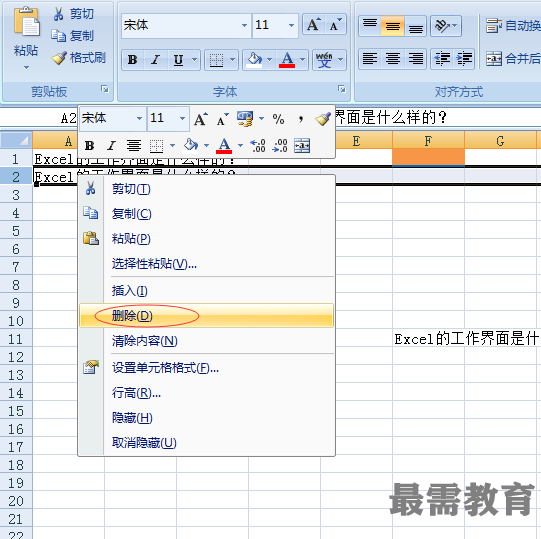
Task: Click the accounting number format icon
Action: [245, 119]
